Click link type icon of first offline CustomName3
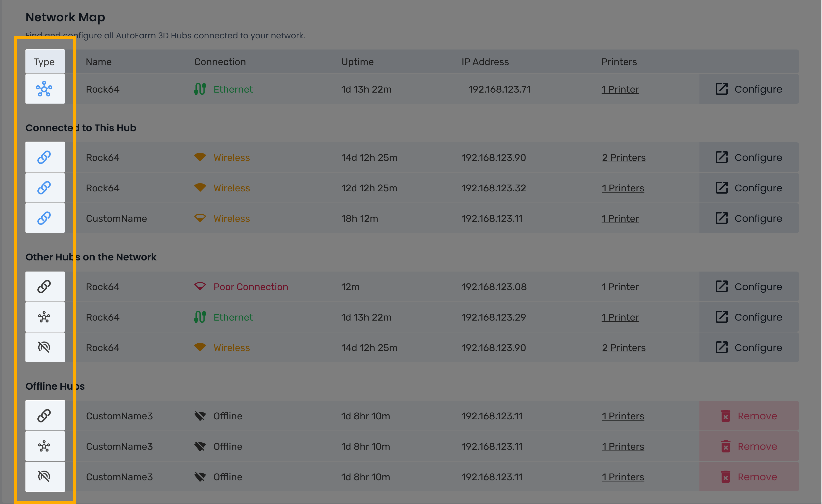 [x=44, y=415]
